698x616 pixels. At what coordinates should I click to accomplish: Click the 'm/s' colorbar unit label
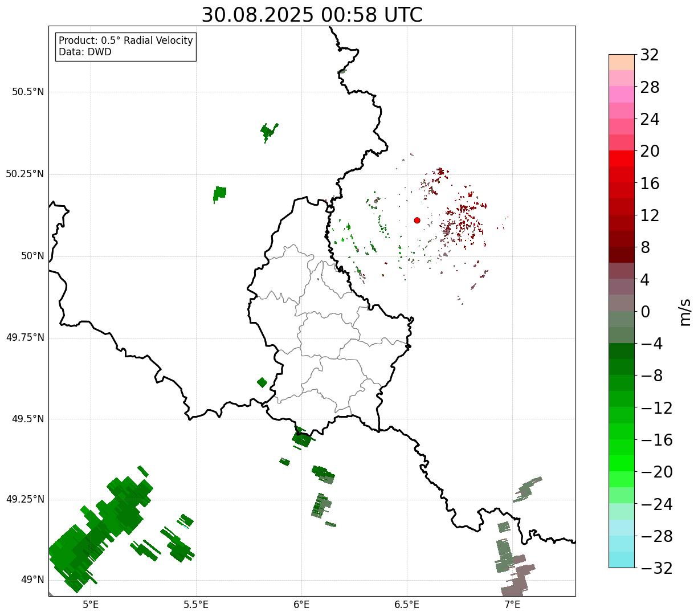[684, 312]
